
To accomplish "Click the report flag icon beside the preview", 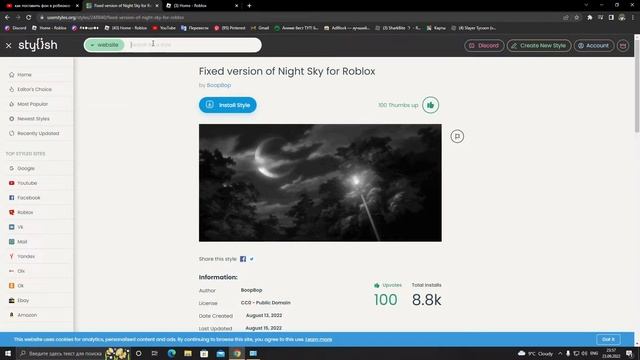I will click(x=457, y=136).
